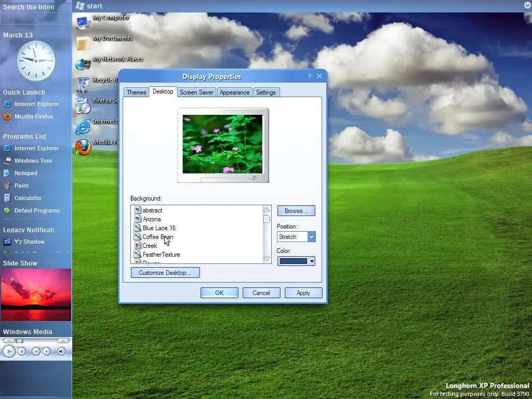Click the Browse... button

click(296, 211)
